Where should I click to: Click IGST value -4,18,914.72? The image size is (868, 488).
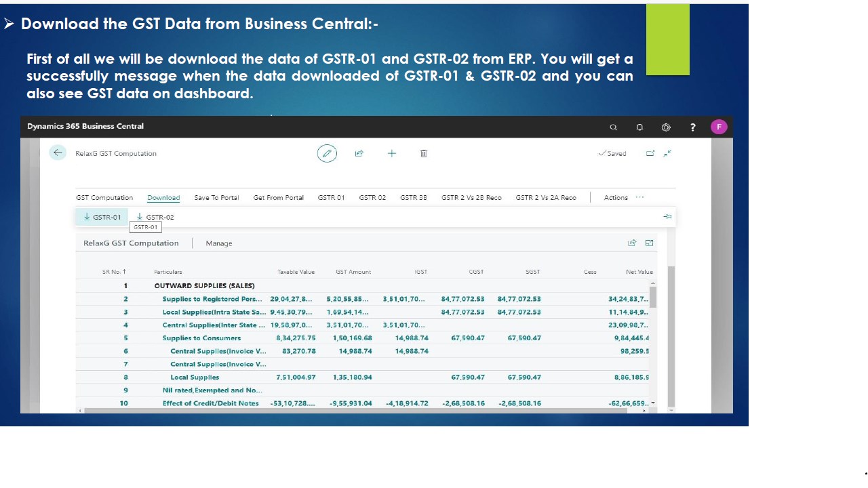pyautogui.click(x=407, y=403)
